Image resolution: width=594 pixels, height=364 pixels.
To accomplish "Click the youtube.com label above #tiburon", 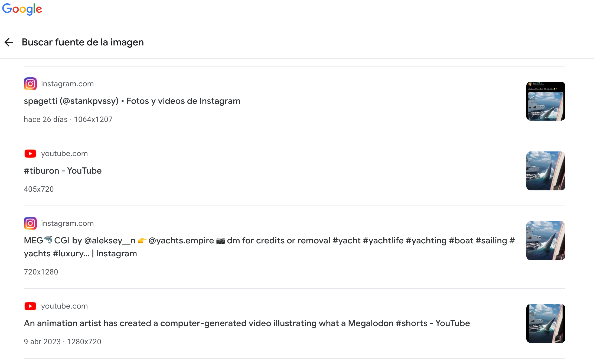I will 64,154.
